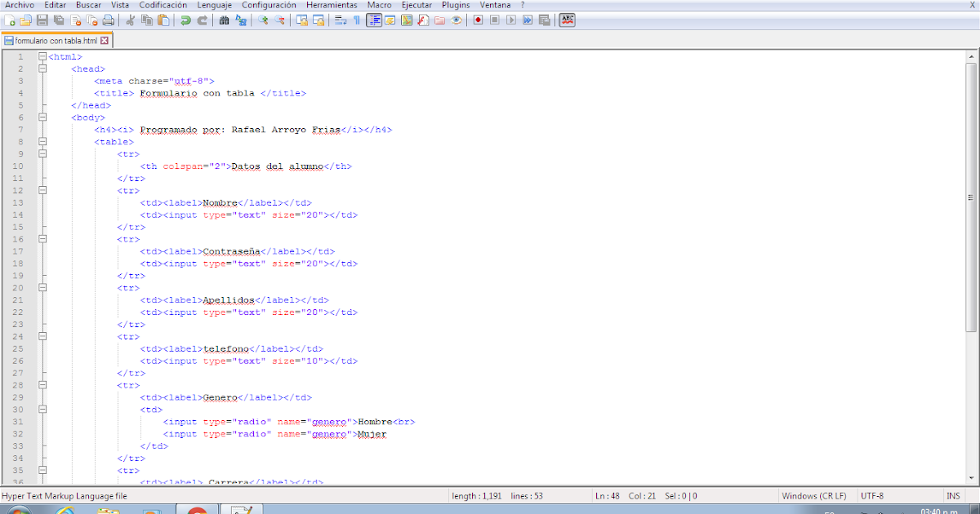Select the Undo arrow icon
980x514 pixels.
[184, 20]
